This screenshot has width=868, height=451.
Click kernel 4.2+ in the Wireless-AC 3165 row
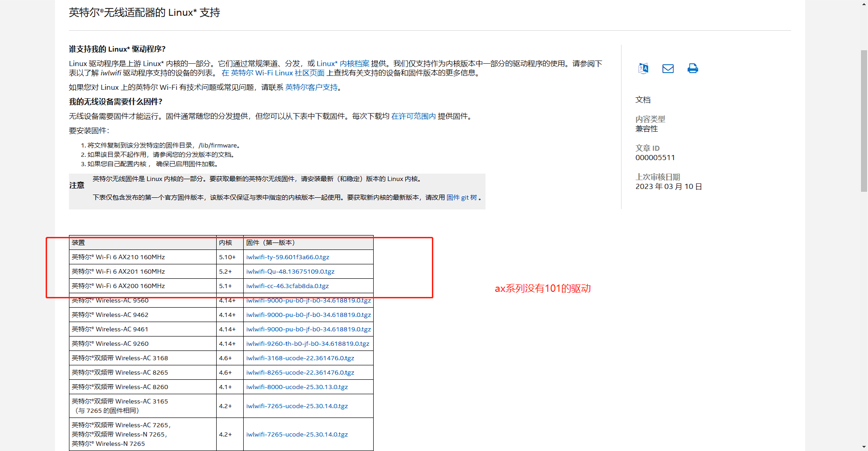coord(226,406)
